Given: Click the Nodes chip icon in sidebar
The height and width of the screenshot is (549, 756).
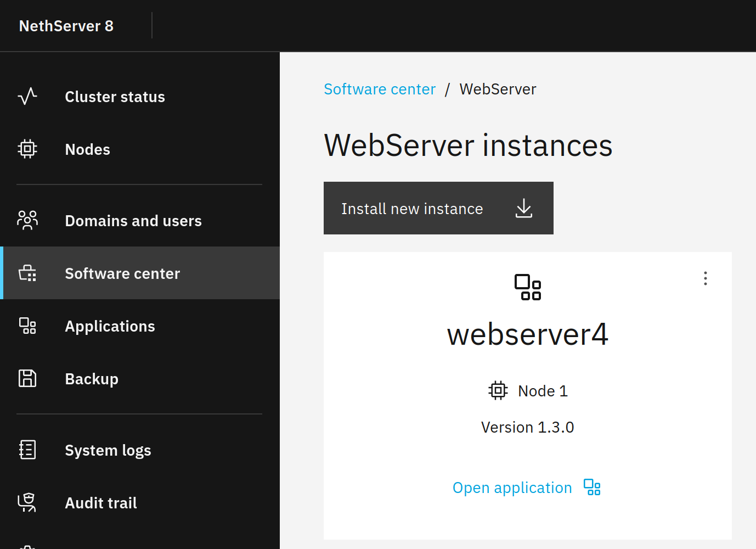Looking at the screenshot, I should (x=27, y=149).
